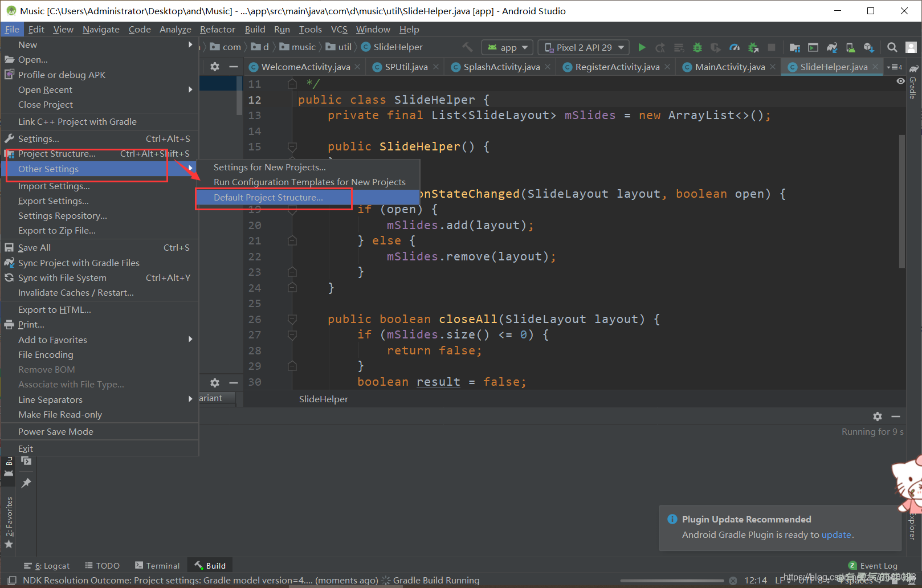This screenshot has height=588, width=922.
Task: Click the music breadcrumb folder
Action: [x=297, y=47]
